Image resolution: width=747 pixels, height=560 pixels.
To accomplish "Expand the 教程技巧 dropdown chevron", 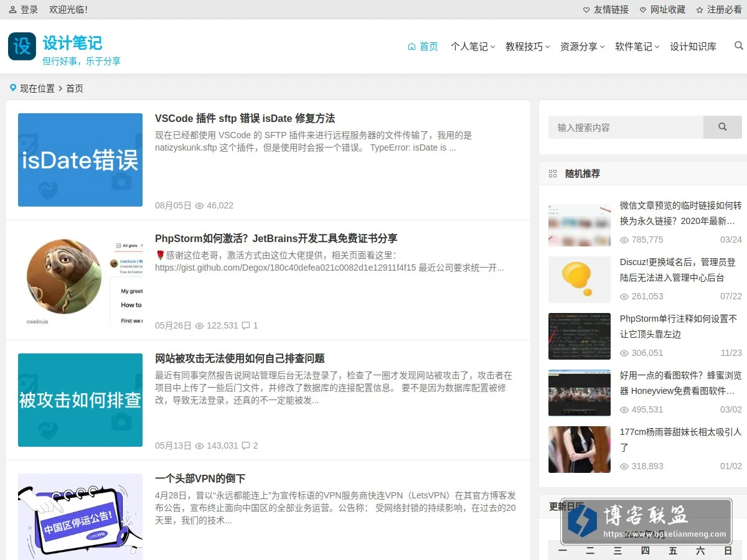I will [547, 47].
